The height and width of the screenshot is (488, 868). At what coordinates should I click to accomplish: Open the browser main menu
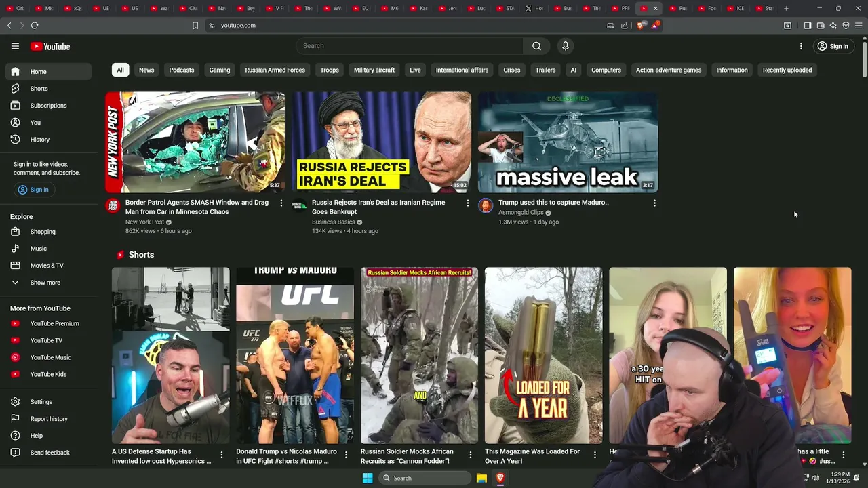point(859,25)
